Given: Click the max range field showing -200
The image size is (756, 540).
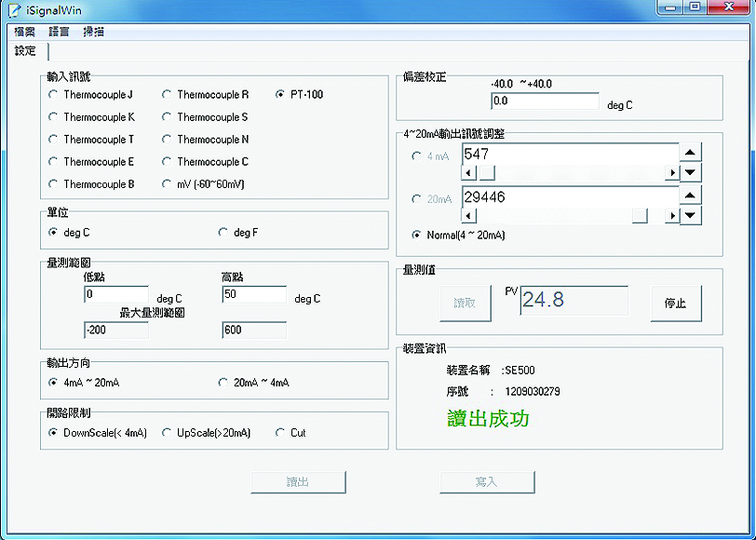Looking at the screenshot, I should (116, 331).
